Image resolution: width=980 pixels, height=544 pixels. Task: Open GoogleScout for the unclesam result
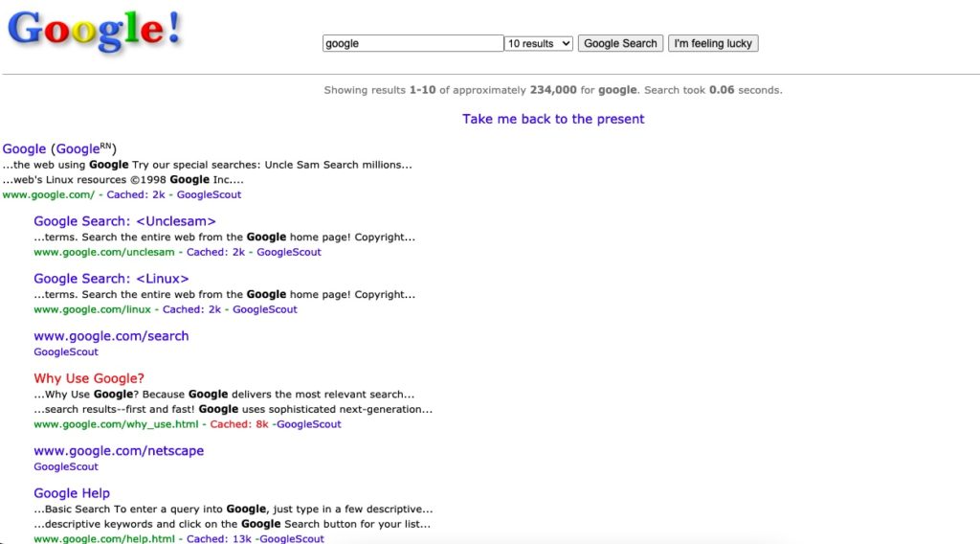[289, 252]
